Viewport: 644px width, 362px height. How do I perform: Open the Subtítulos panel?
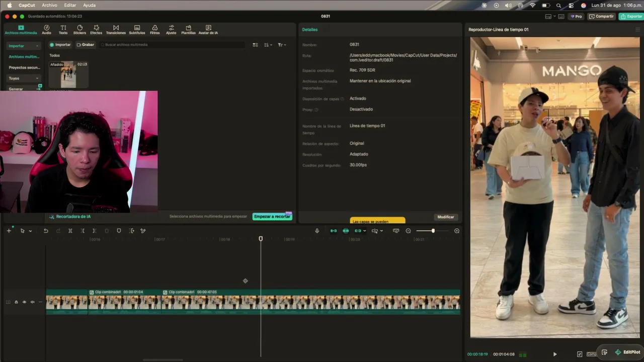pyautogui.click(x=137, y=30)
